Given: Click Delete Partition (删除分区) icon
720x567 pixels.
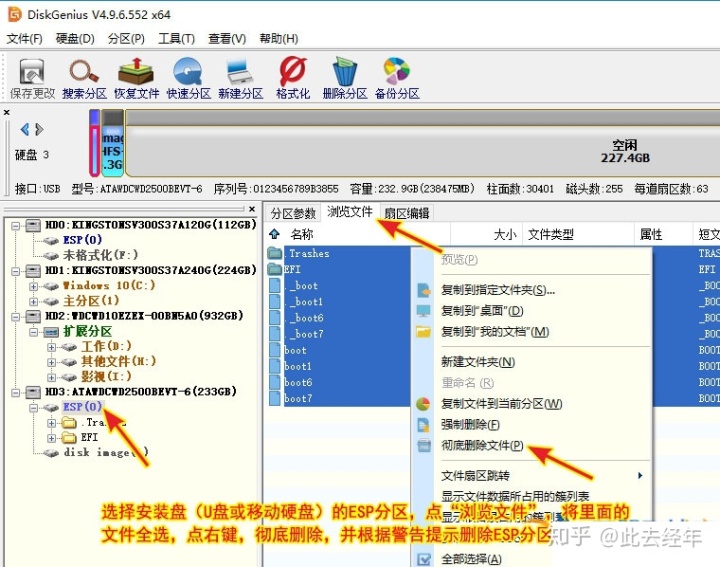Looking at the screenshot, I should point(345,79).
